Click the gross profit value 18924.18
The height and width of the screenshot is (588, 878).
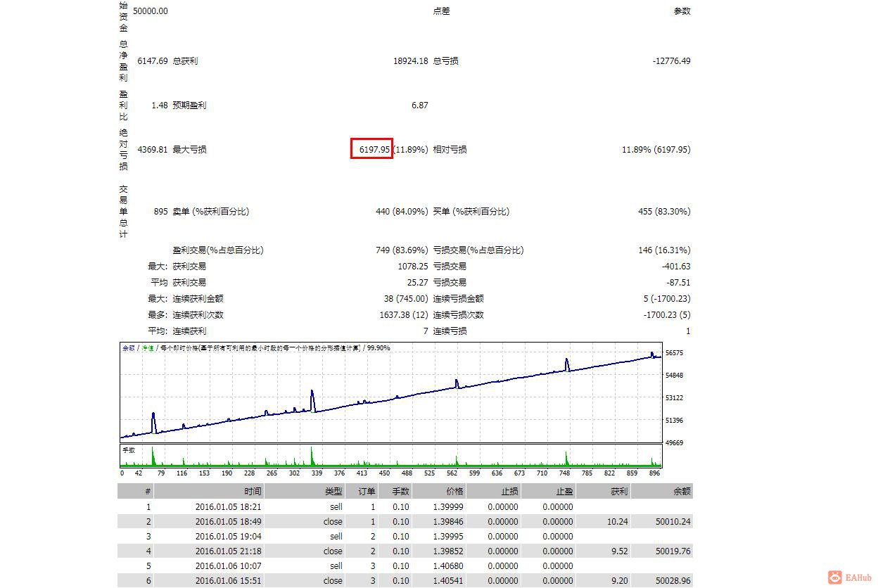(x=411, y=61)
